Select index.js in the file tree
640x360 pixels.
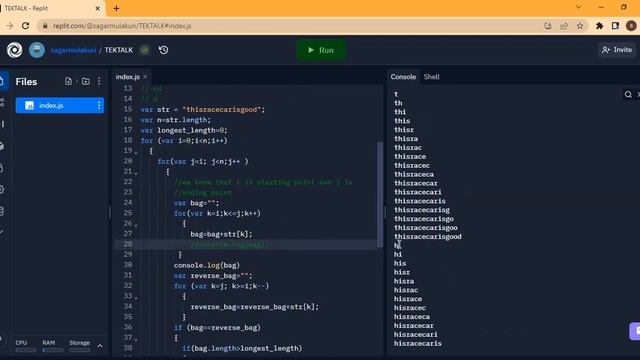pyautogui.click(x=60, y=106)
